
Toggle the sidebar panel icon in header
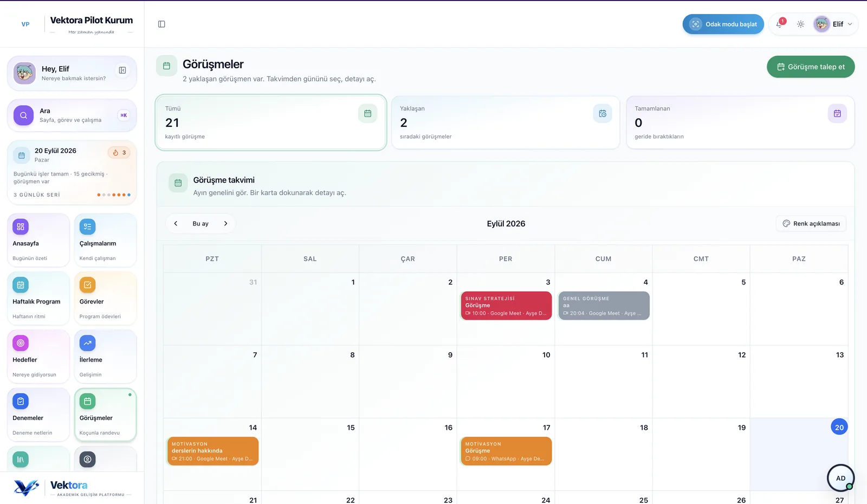(161, 24)
